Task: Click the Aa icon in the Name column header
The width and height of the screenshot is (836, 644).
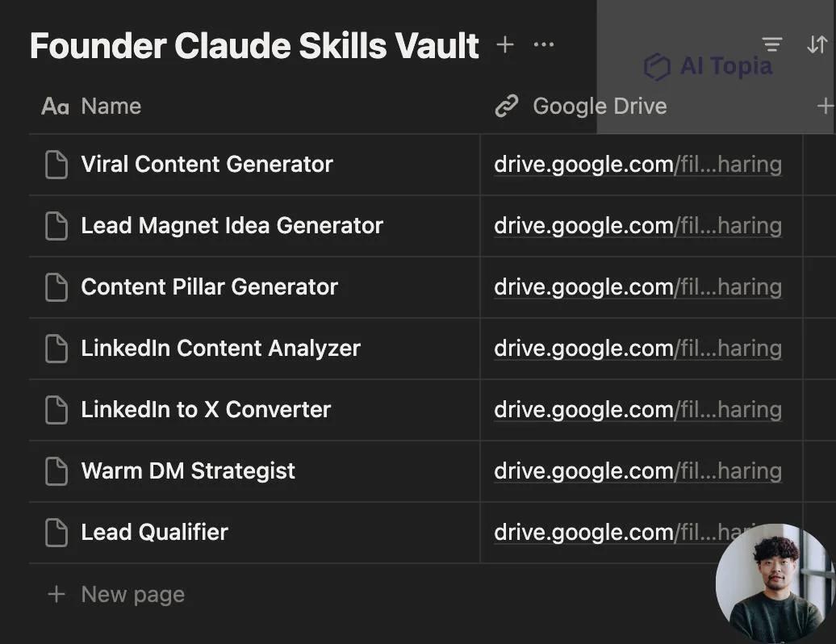Action: 54,106
